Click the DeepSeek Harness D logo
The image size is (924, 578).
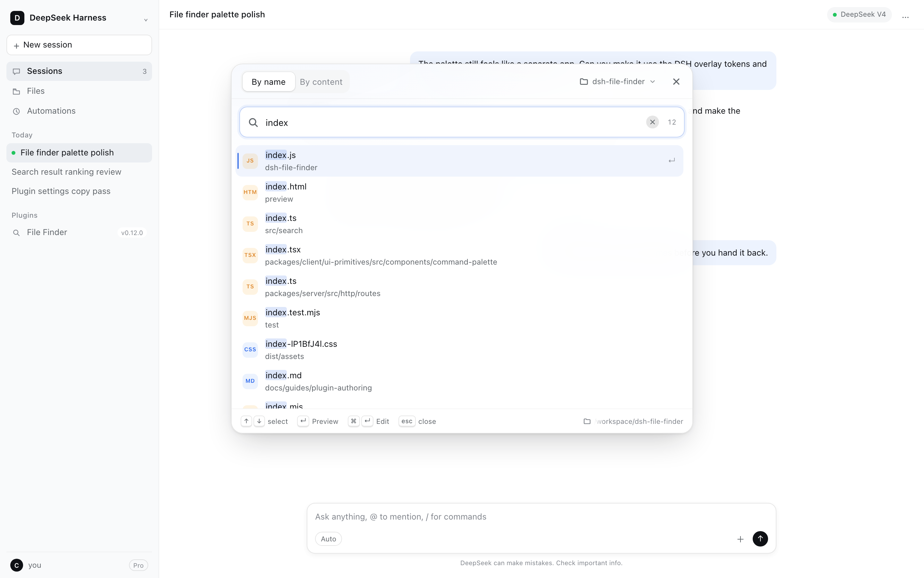[17, 18]
